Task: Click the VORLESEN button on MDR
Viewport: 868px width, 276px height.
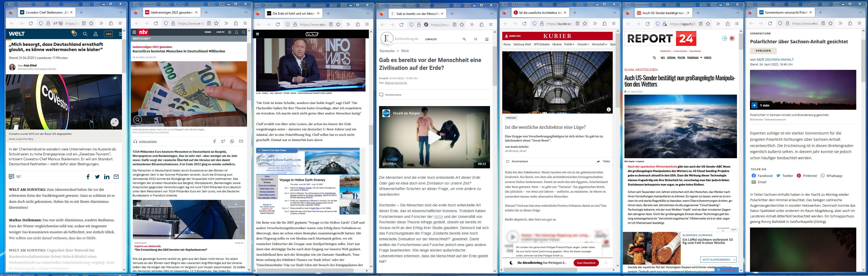Action: click(x=763, y=51)
